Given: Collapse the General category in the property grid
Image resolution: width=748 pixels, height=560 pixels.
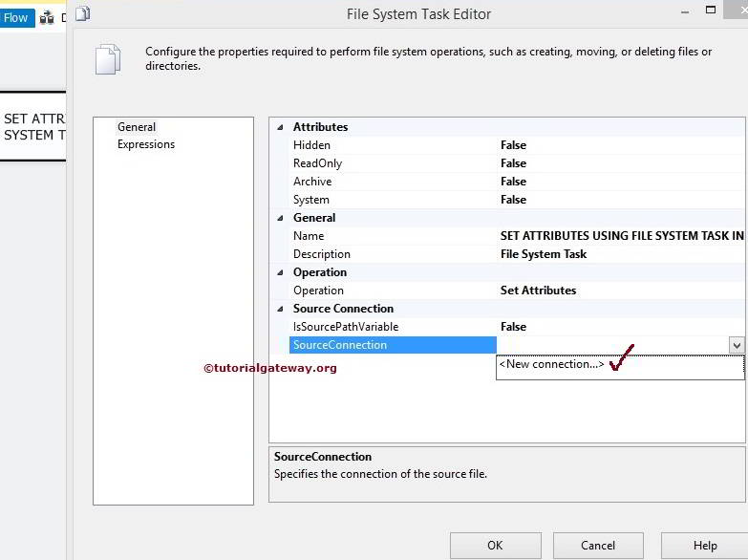Looking at the screenshot, I should [x=281, y=218].
